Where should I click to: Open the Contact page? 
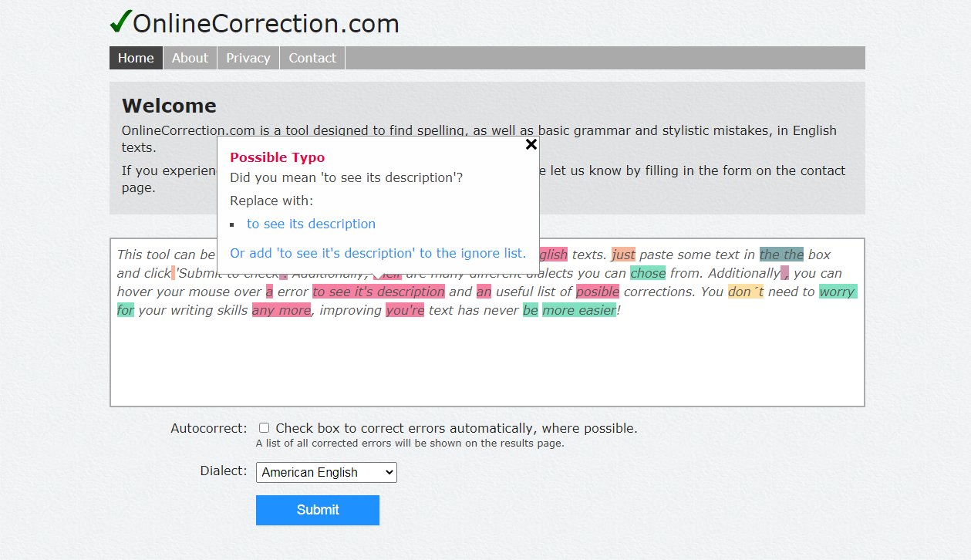[312, 58]
